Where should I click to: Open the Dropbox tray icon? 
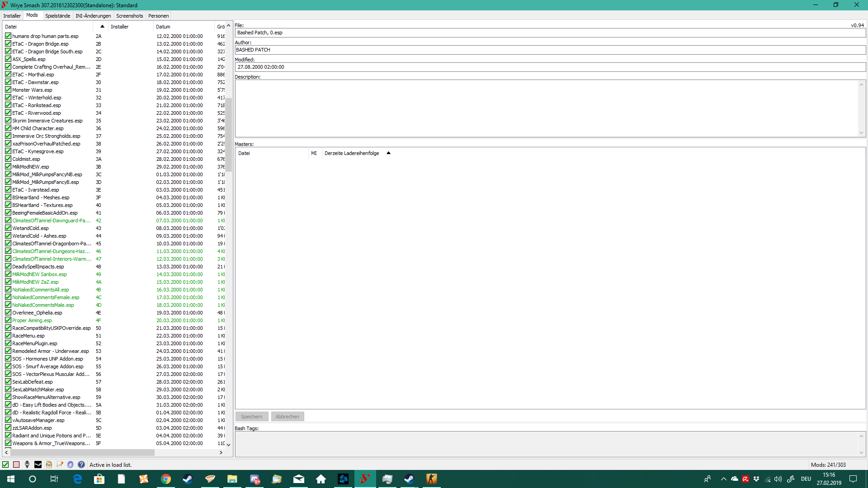756,479
